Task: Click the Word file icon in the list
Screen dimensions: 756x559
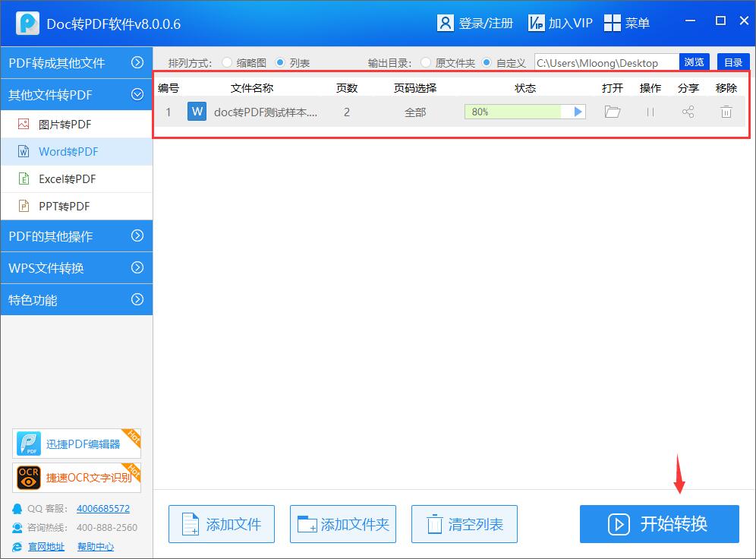Action: (x=197, y=112)
